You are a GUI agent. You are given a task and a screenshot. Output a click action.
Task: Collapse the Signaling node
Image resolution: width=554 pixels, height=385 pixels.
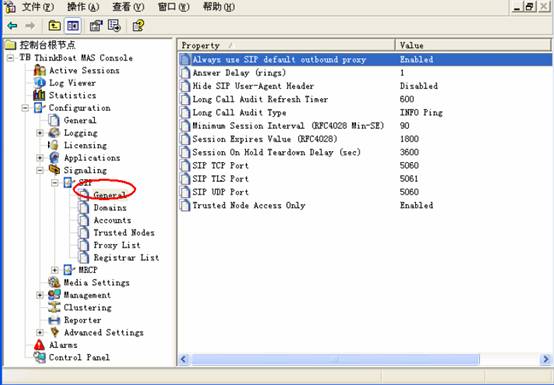point(40,170)
